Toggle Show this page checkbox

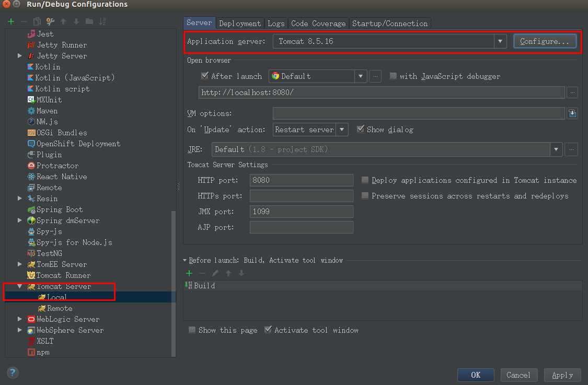tap(192, 330)
